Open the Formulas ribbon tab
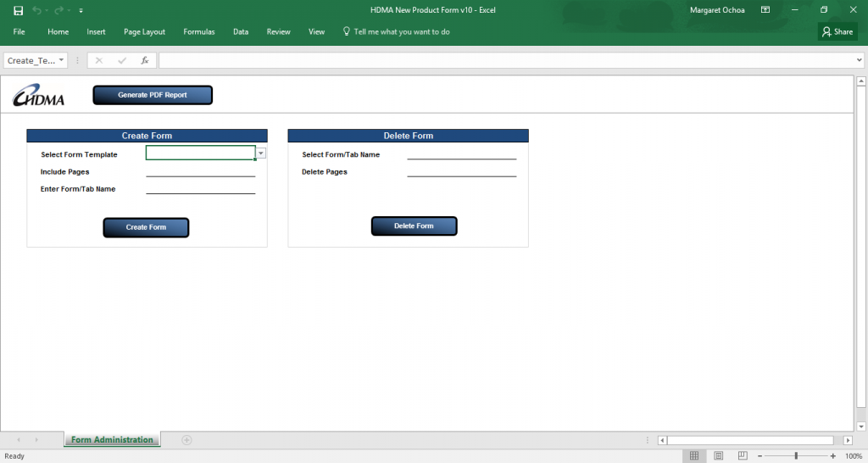This screenshot has width=868, height=463. [199, 31]
